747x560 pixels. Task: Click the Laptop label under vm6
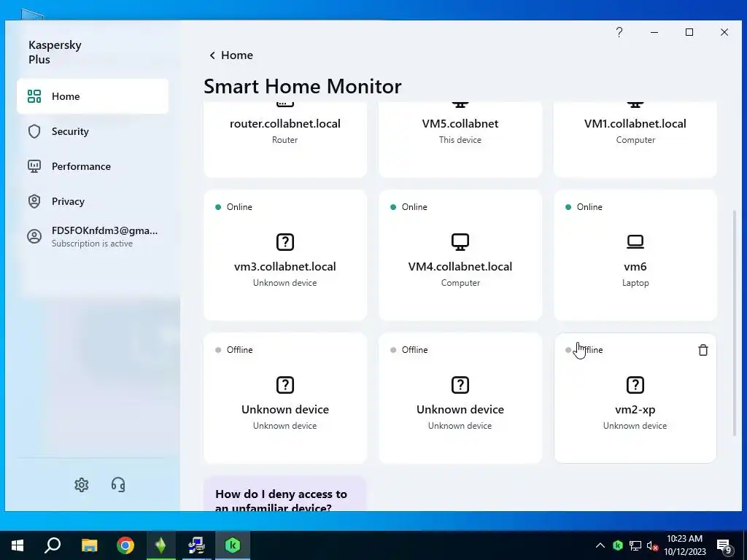coord(635,283)
